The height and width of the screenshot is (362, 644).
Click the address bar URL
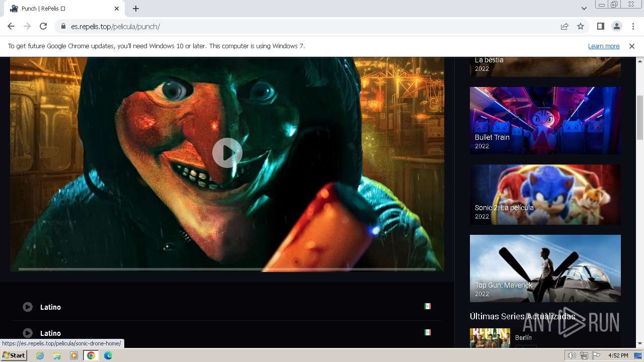pyautogui.click(x=115, y=26)
